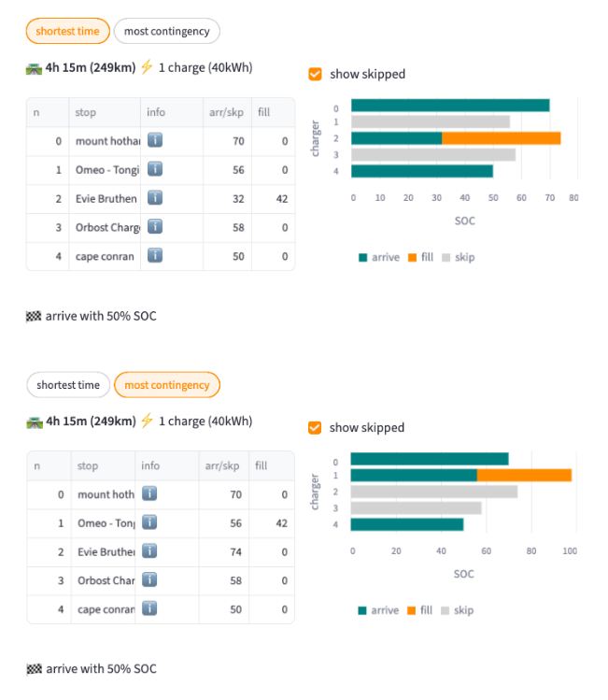Select the highlighted 'shortest time' pill

click(67, 32)
